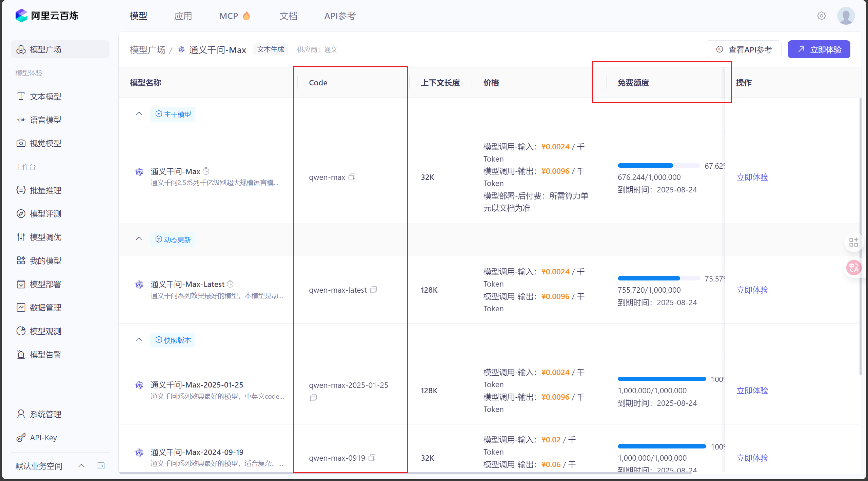Click the 阿里云百炼 logo
Viewport: 868px width, 481px height.
tap(47, 16)
